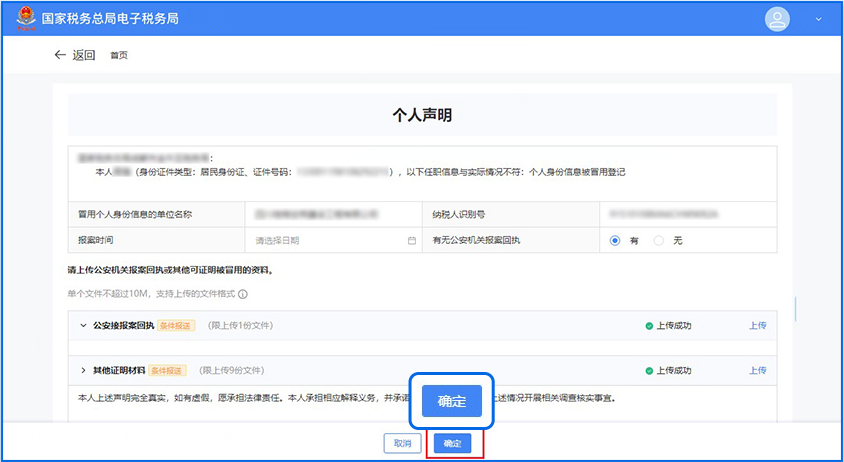
Task: Click 上传 link for 公安接报案回执
Action: point(757,326)
